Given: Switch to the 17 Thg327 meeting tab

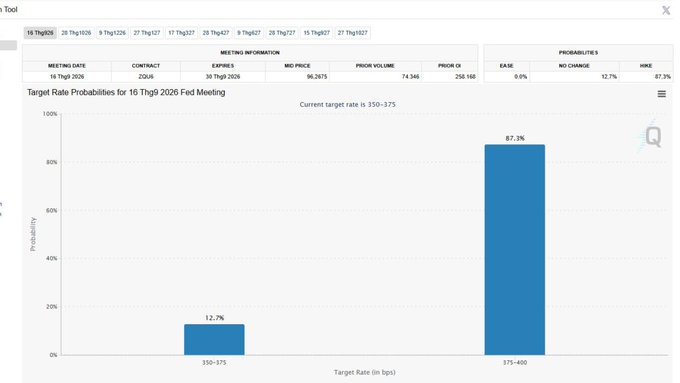Looking at the screenshot, I should 181,33.
